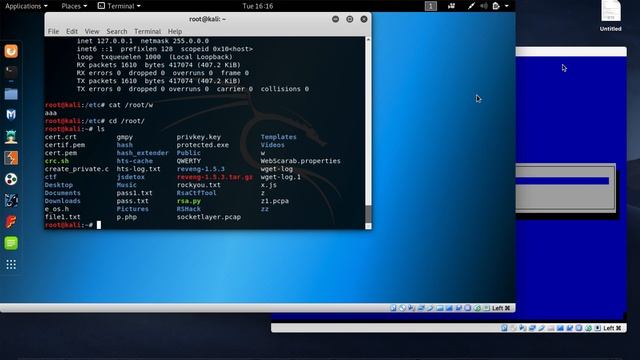The height and width of the screenshot is (360, 640).
Task: Click the 'hash_extender' directory name
Action: 142,153
